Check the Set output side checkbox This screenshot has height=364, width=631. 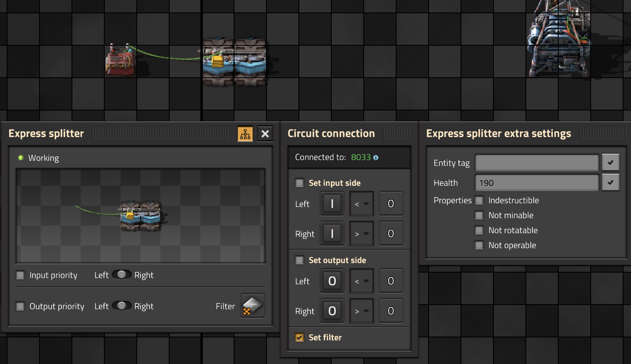coord(299,260)
